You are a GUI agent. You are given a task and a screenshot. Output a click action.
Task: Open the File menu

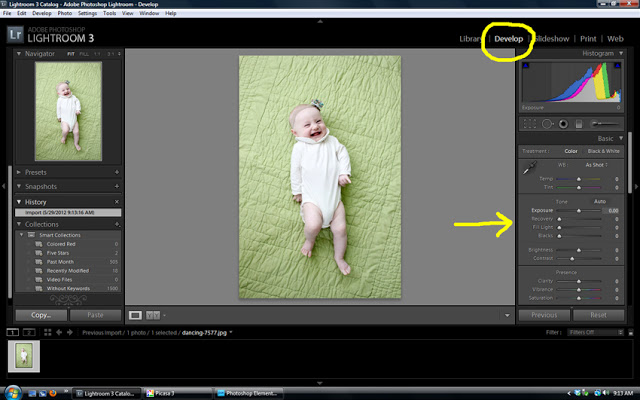tap(7, 13)
